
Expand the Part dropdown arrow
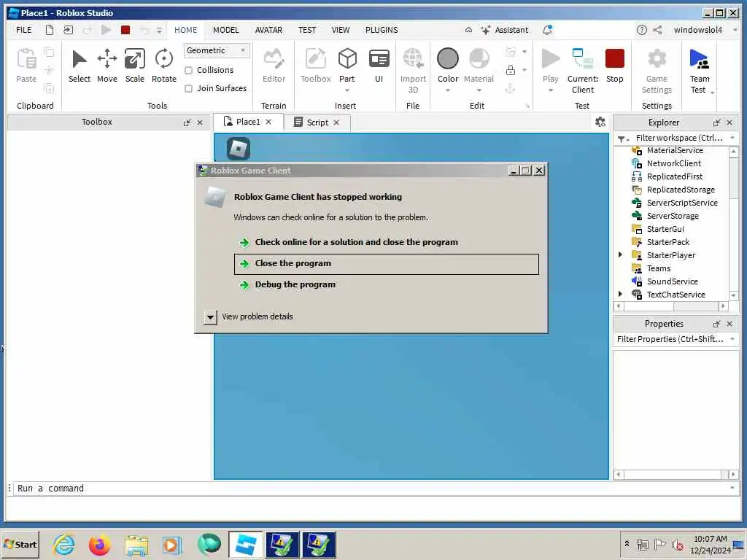point(347,90)
